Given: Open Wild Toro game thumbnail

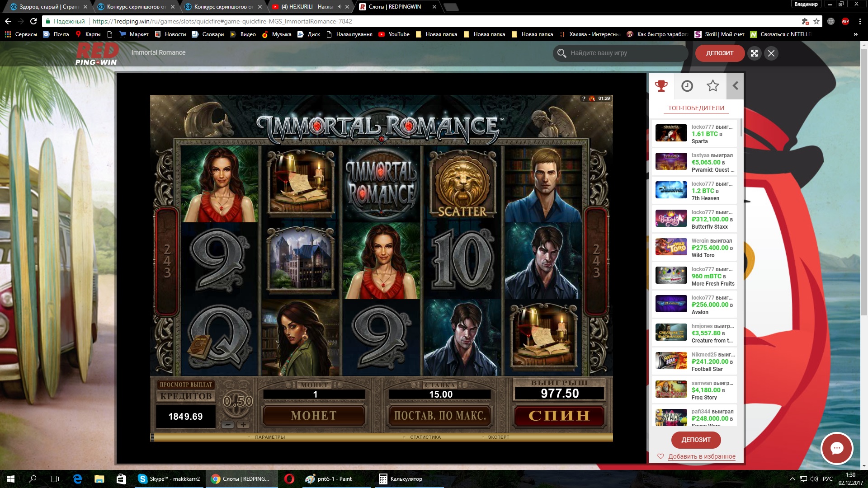Looking at the screenshot, I should pyautogui.click(x=671, y=247).
